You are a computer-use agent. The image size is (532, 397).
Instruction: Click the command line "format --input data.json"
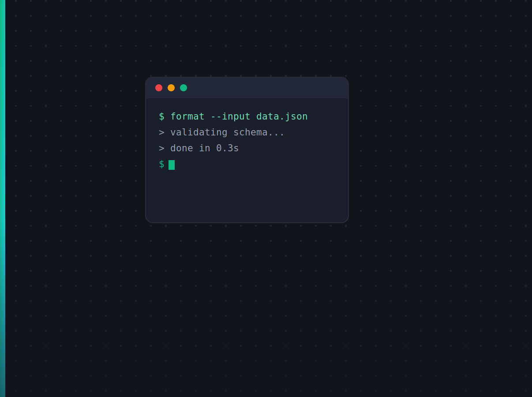[233, 116]
